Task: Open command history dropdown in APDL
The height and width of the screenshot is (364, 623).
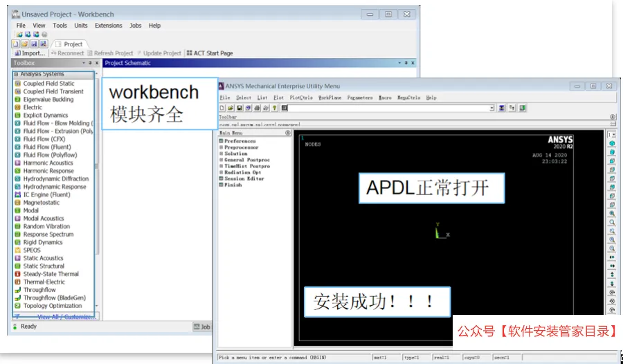Action: pos(492,108)
